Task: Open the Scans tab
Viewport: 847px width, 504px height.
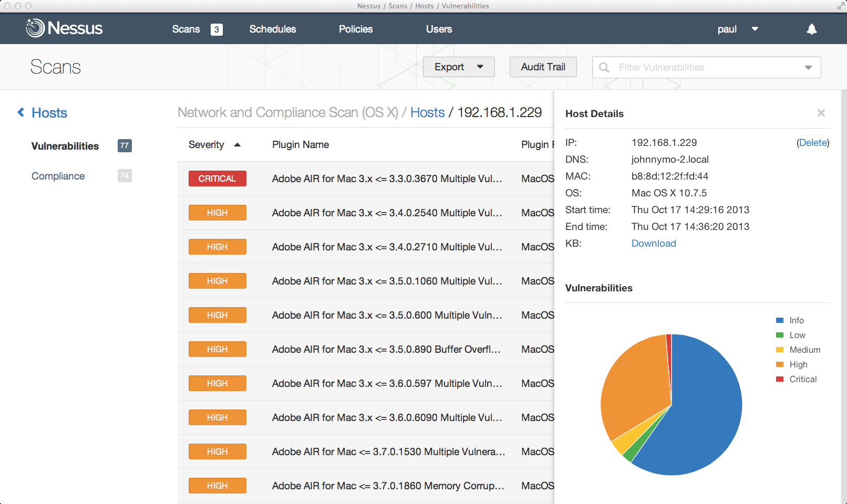Action: click(186, 29)
